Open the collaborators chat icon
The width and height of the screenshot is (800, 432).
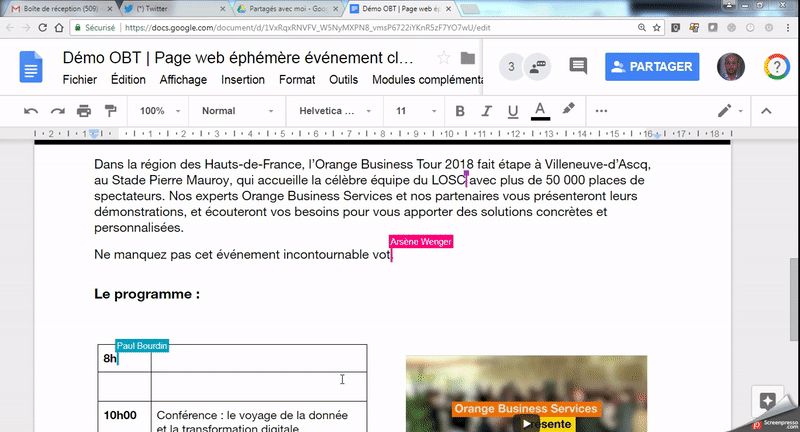538,67
